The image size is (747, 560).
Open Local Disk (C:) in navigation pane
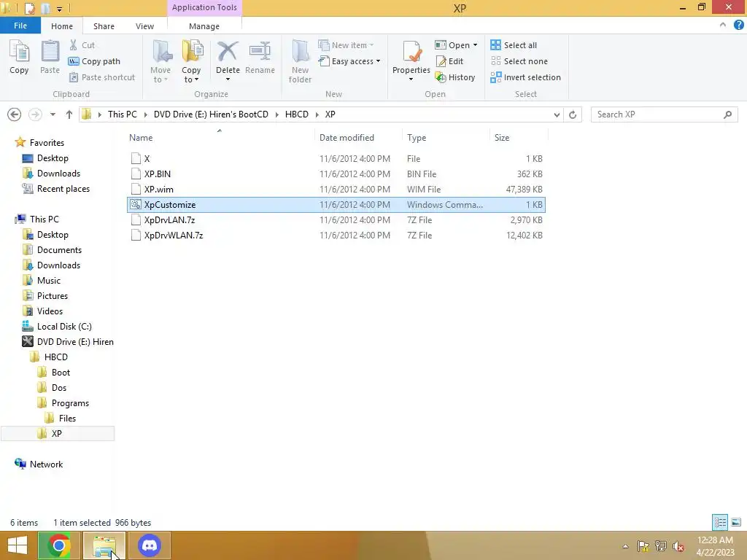tap(64, 327)
